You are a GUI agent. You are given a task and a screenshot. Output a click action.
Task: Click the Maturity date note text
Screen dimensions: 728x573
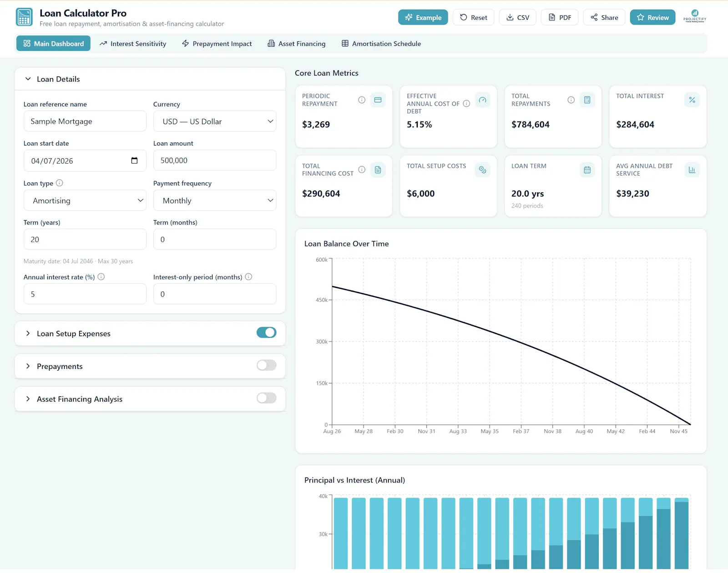pyautogui.click(x=78, y=261)
